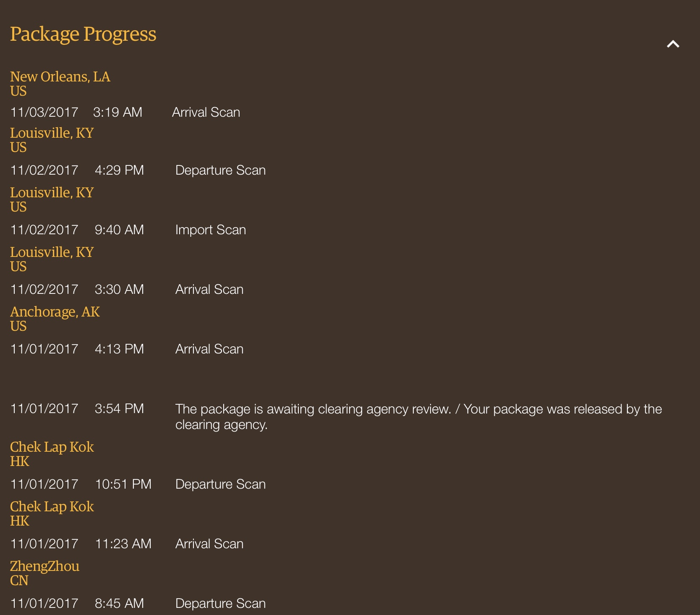
Task: Click the 11/03/2017 date entry
Action: pyautogui.click(x=44, y=112)
